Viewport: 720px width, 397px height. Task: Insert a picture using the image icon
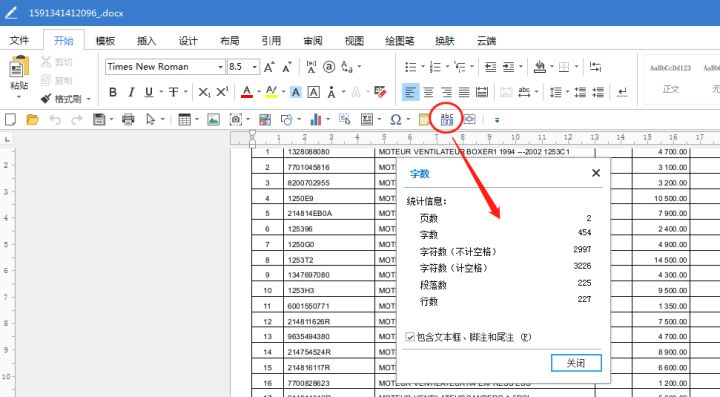click(213, 120)
